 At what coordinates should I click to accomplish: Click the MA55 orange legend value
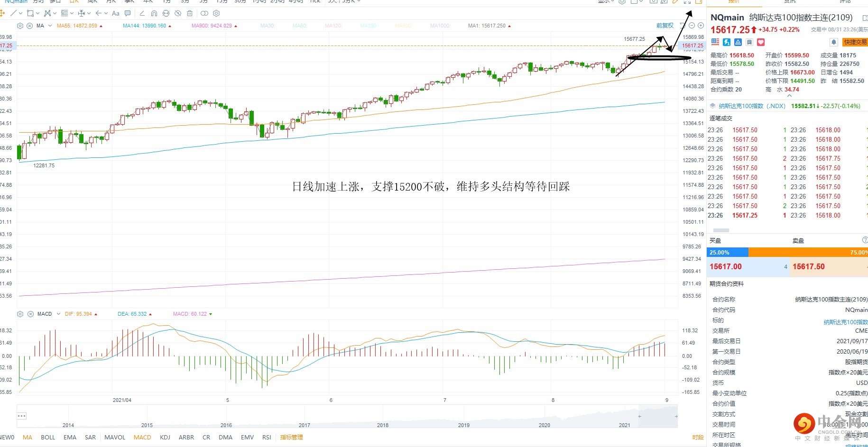(x=77, y=26)
